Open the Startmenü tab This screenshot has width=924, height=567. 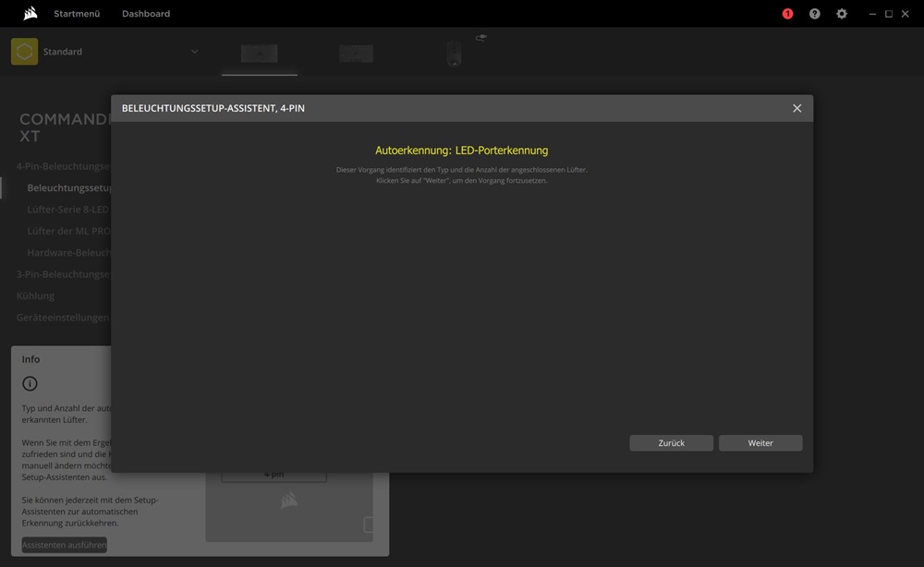(77, 14)
